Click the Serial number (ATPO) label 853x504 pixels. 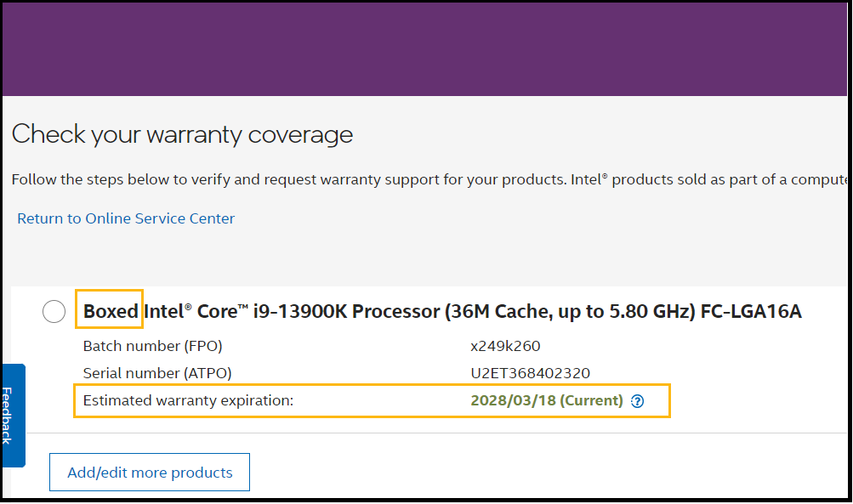157,373
